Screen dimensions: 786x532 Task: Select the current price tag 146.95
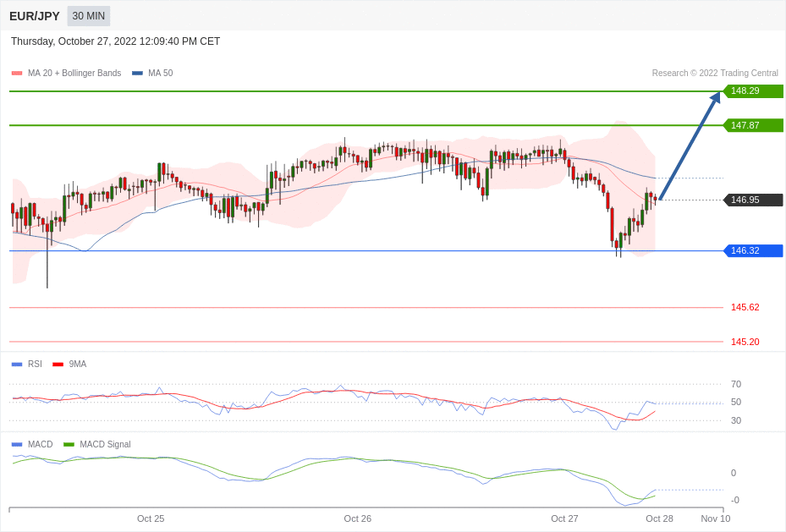point(753,200)
